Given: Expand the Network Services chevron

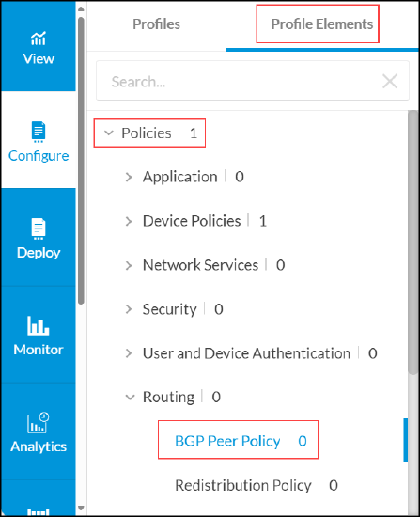Looking at the screenshot, I should [129, 265].
